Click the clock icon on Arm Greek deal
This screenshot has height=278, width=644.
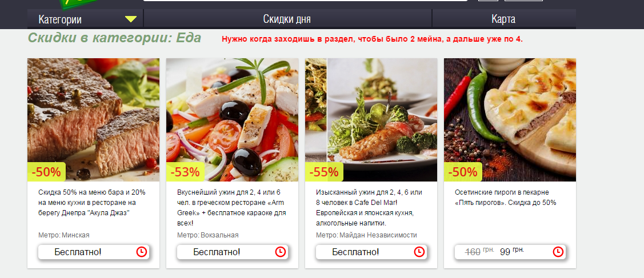(x=280, y=252)
